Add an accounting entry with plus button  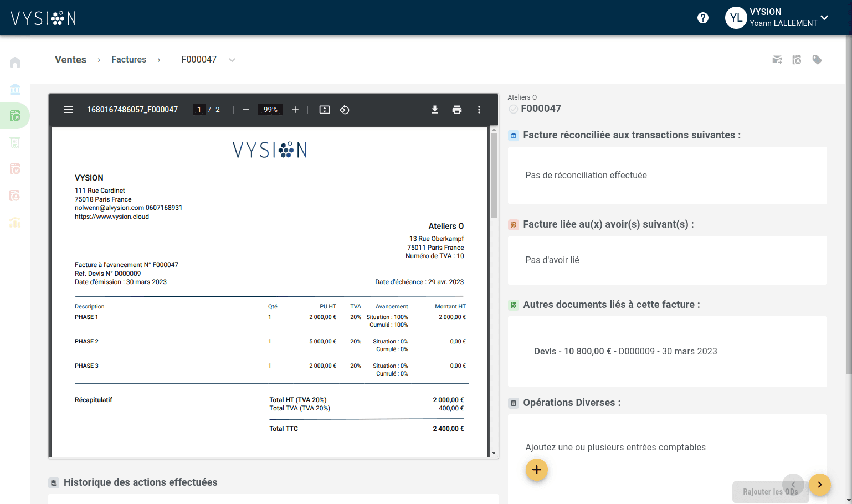[x=537, y=470]
